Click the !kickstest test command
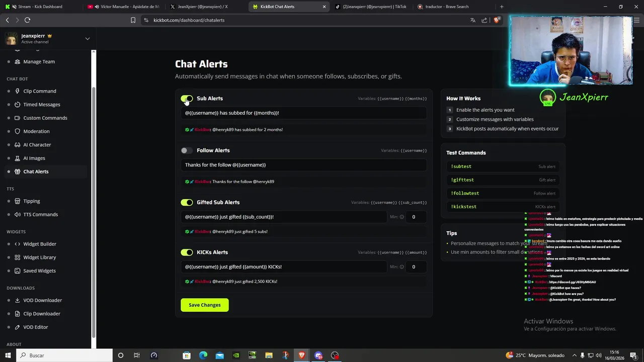 (x=503, y=207)
